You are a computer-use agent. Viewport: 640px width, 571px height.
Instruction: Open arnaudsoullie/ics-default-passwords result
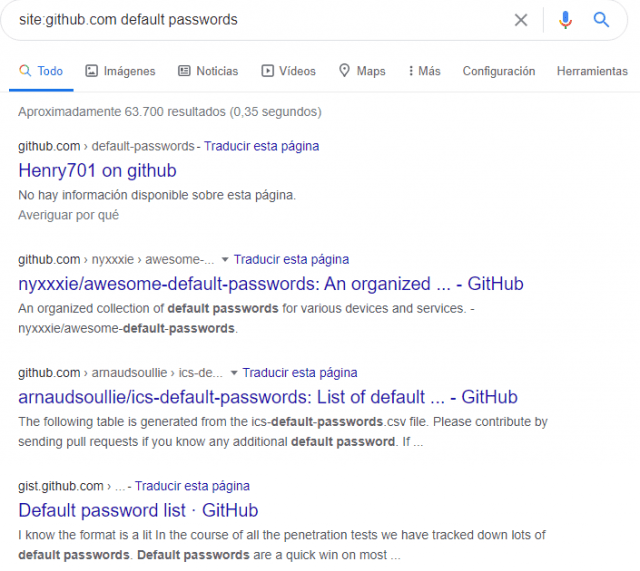(267, 397)
